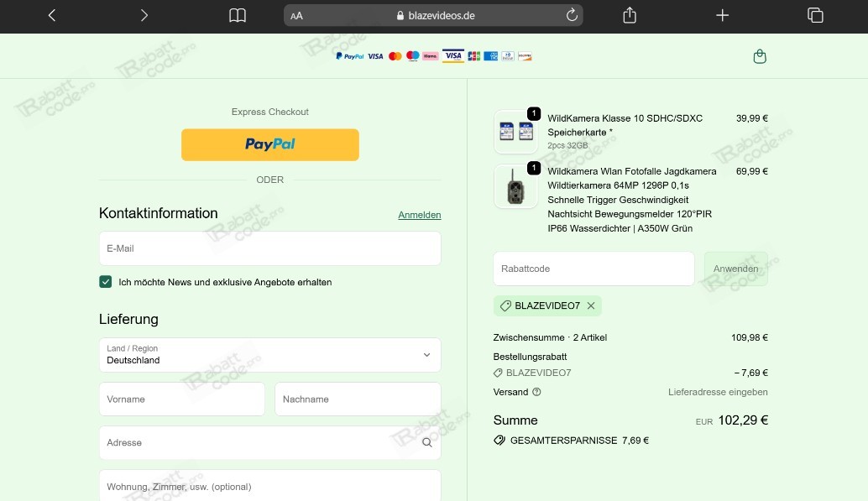
Task: Uncheck the news and exclusive offers checkbox
Action: tap(106, 281)
